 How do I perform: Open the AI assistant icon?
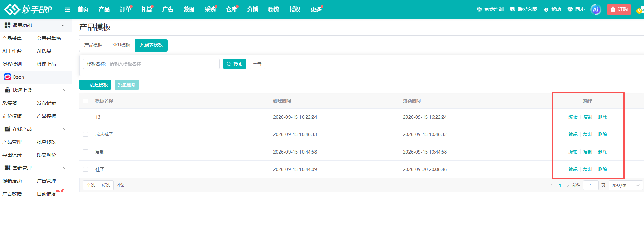pos(595,10)
